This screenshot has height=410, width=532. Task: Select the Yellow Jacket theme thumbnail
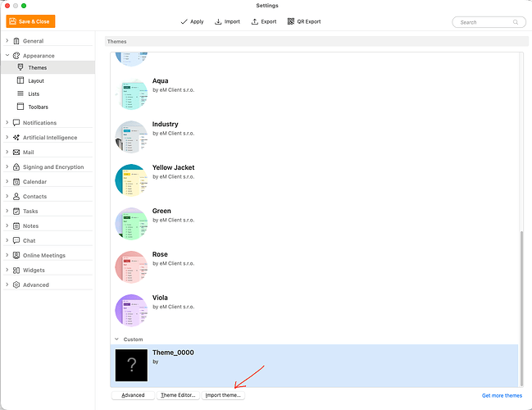pyautogui.click(x=131, y=180)
